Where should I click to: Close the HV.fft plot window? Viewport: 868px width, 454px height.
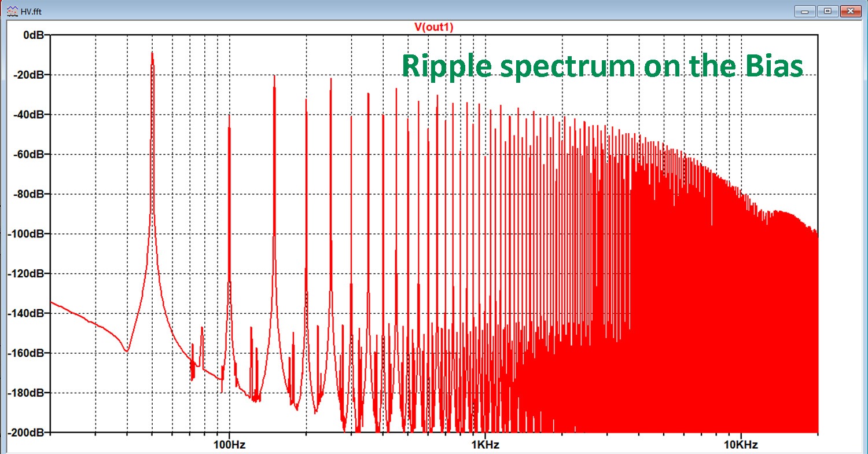851,10
